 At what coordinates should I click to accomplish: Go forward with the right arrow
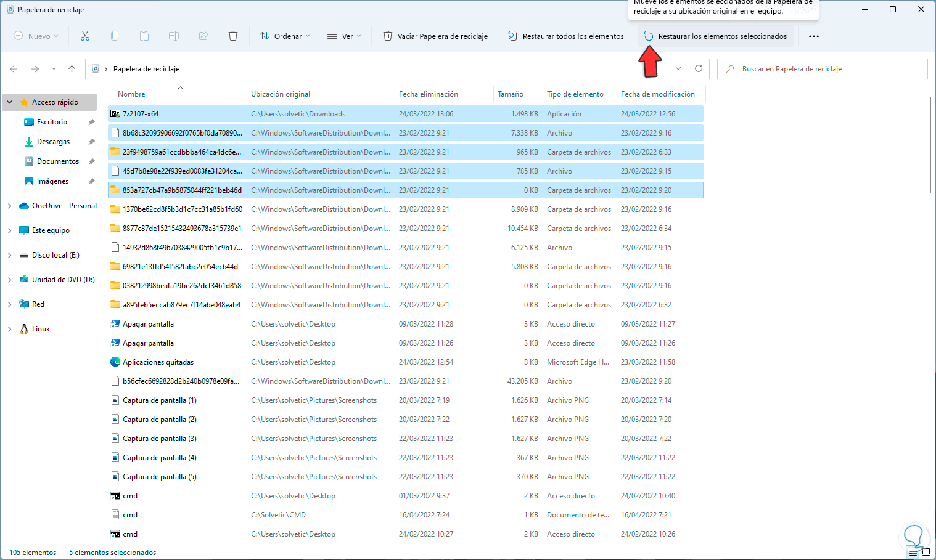tap(35, 69)
